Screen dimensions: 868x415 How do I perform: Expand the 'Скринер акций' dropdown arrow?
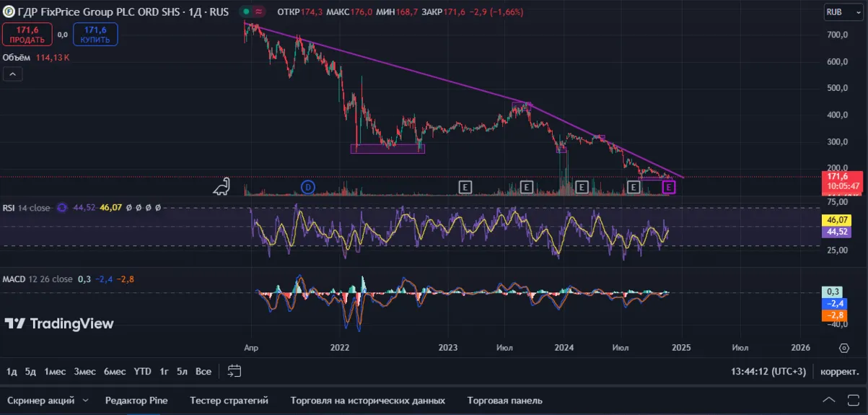(86, 400)
